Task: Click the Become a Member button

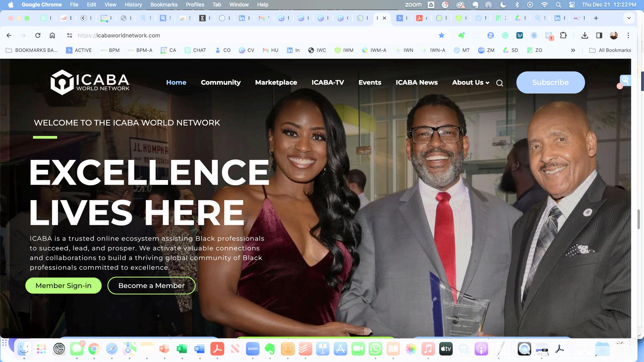Action: point(151,286)
